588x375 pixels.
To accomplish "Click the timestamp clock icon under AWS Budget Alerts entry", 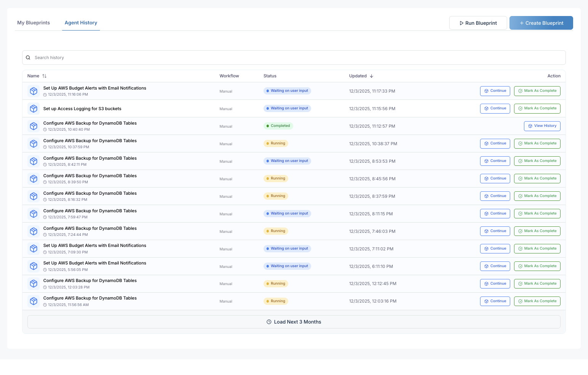I will (45, 95).
